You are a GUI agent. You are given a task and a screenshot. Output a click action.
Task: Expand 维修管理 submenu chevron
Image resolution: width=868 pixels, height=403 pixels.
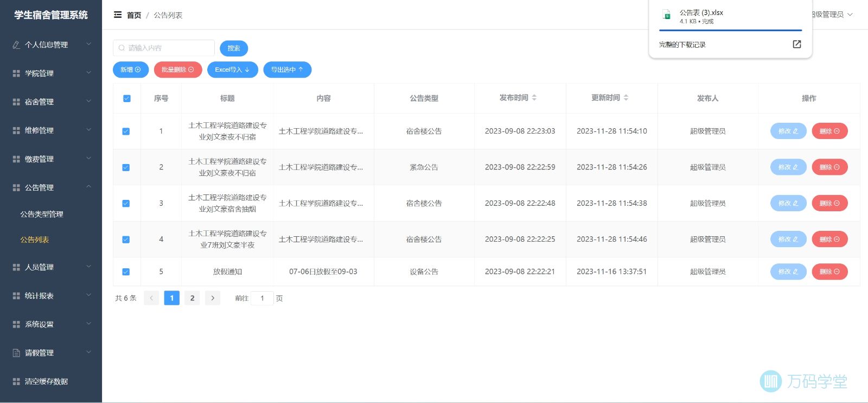tap(89, 130)
